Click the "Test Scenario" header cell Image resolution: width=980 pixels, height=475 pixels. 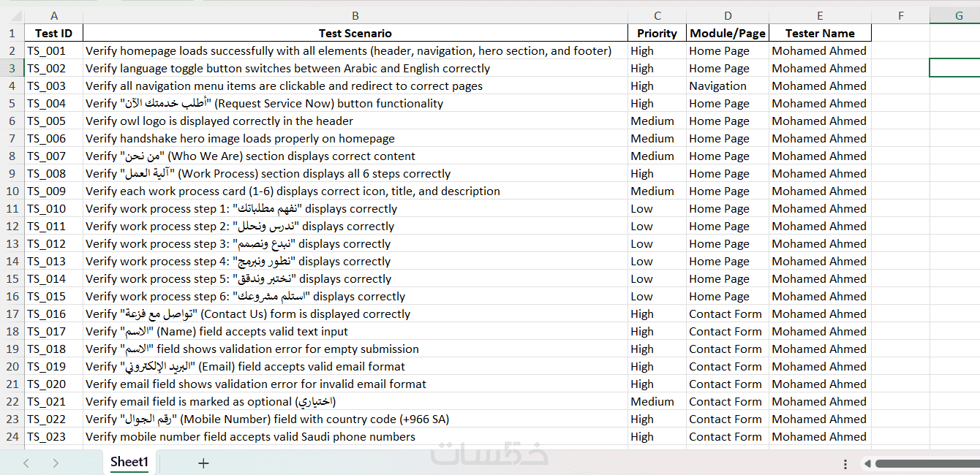[x=355, y=34]
